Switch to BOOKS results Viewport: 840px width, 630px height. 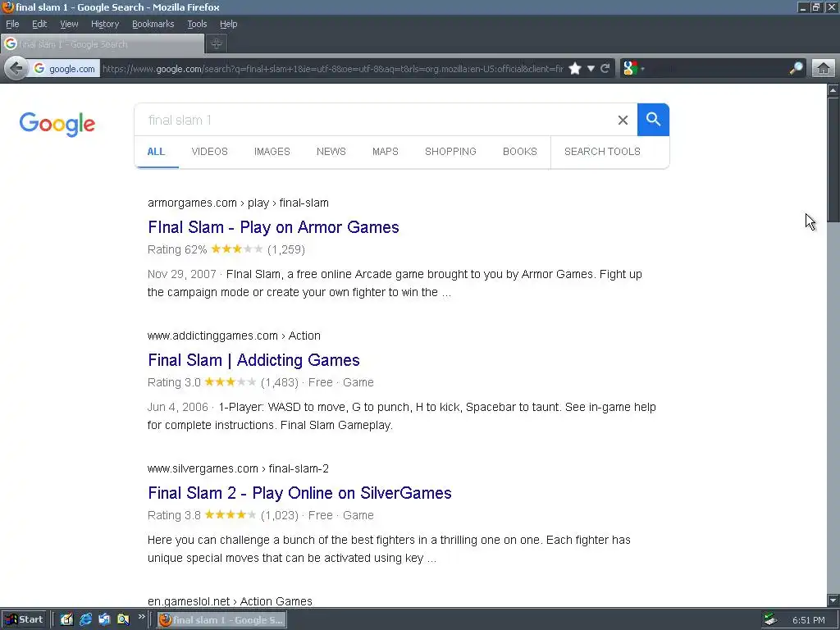(519, 152)
